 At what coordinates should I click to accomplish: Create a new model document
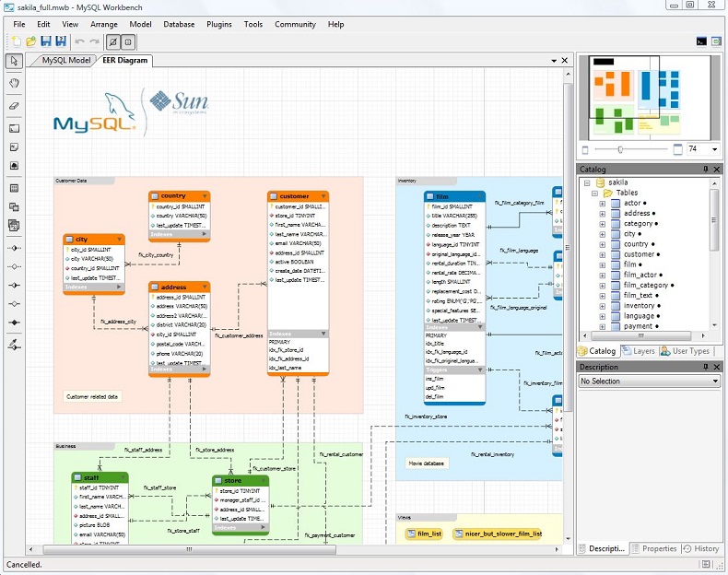coord(17,41)
